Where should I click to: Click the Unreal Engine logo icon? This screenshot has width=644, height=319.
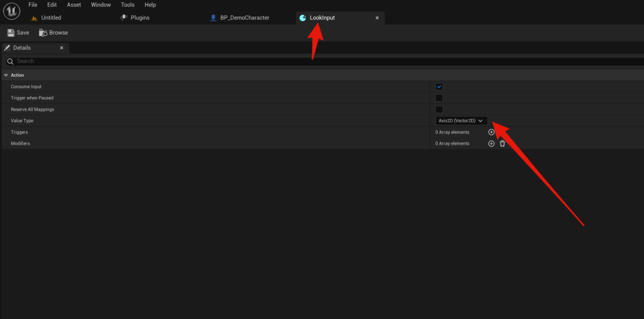pyautogui.click(x=11, y=11)
